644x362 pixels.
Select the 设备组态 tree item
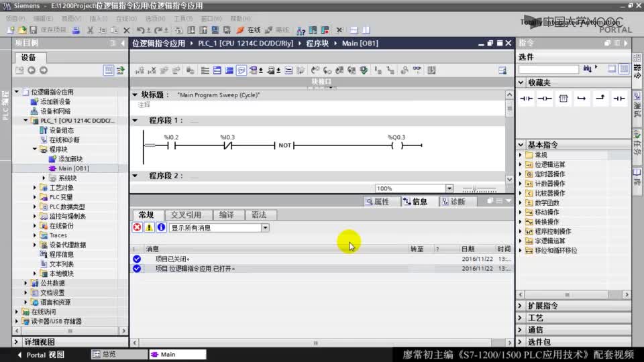pos(61,130)
